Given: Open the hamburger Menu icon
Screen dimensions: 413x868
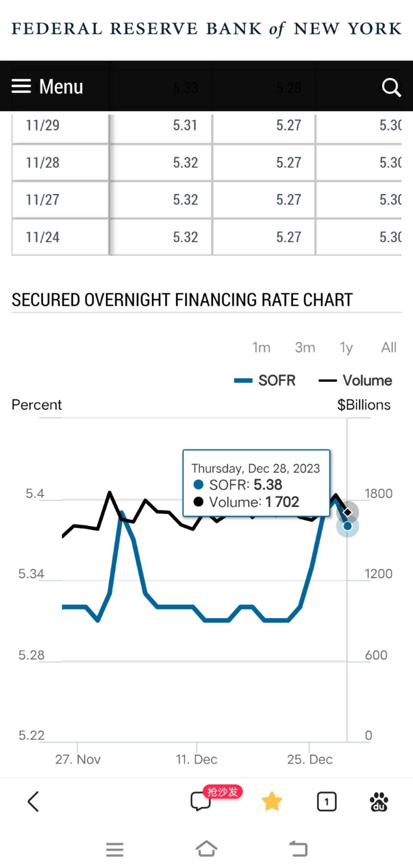Looking at the screenshot, I should click(21, 86).
